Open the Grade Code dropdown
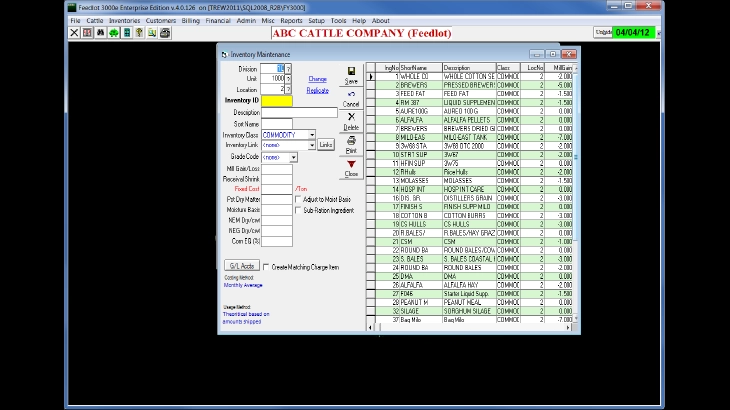Screen dimensions: 730x410 tap(293, 157)
